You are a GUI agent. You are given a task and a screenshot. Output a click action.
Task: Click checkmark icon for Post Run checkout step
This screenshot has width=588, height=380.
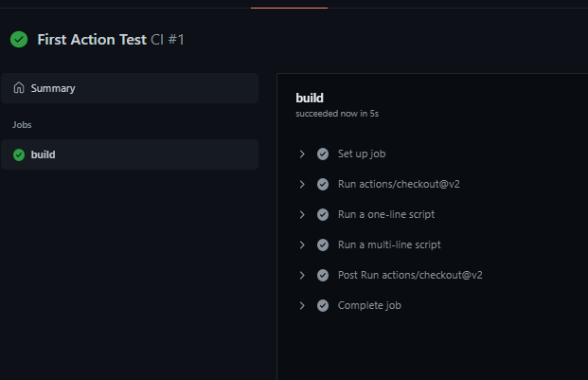323,276
